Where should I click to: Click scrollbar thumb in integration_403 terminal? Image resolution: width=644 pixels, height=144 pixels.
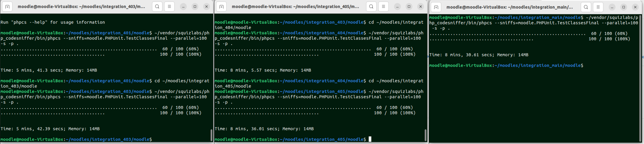[211, 135]
